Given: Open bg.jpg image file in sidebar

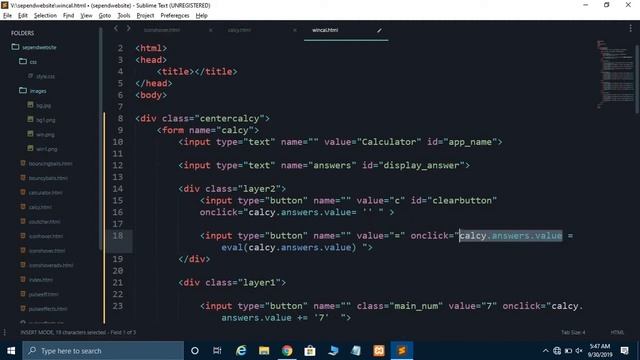Looking at the screenshot, I should click(x=43, y=105).
